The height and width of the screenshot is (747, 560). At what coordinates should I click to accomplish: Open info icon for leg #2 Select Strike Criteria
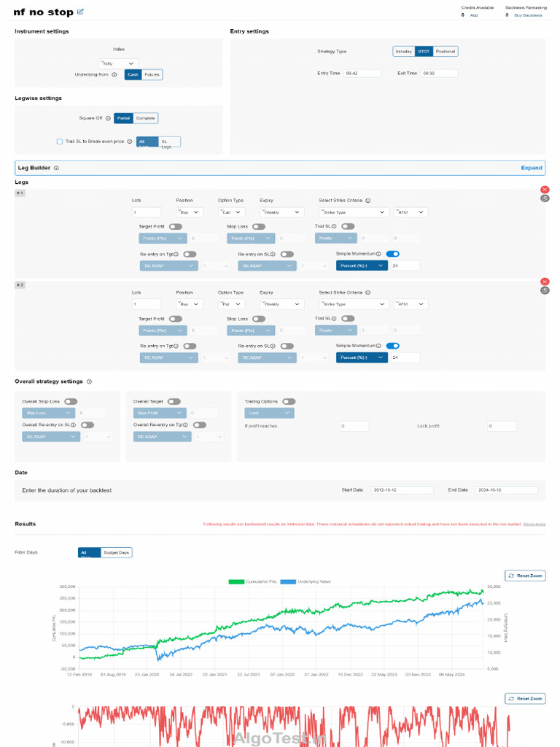367,293
